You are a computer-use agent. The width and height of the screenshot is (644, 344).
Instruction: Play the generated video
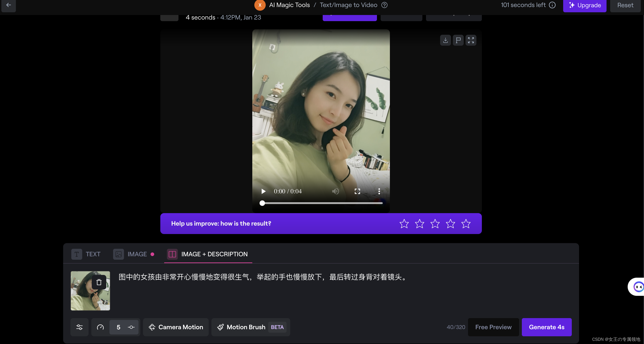click(263, 191)
